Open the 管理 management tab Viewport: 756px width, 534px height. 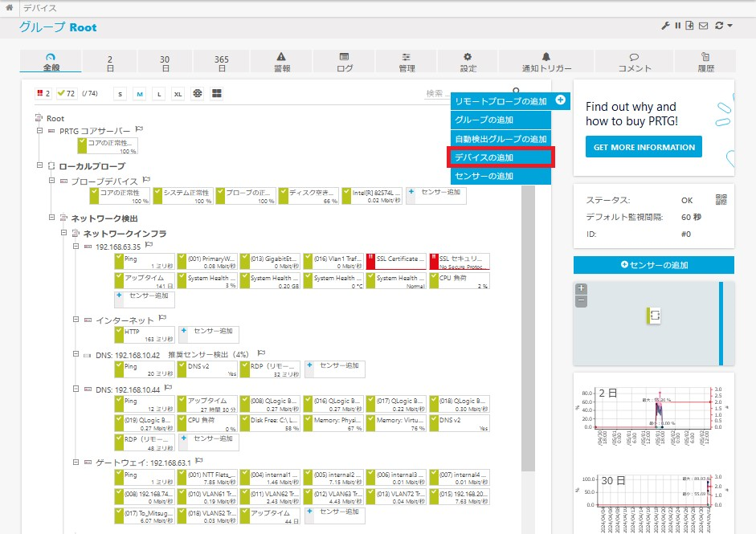pos(407,62)
